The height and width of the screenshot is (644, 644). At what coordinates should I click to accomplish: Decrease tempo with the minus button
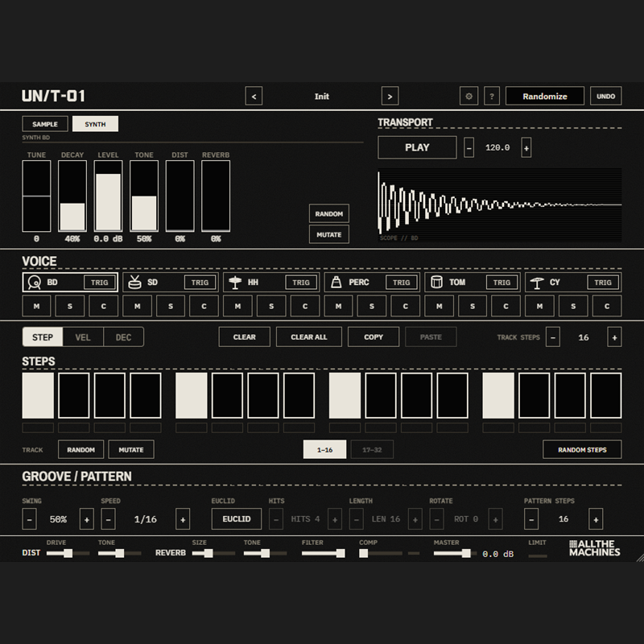469,147
